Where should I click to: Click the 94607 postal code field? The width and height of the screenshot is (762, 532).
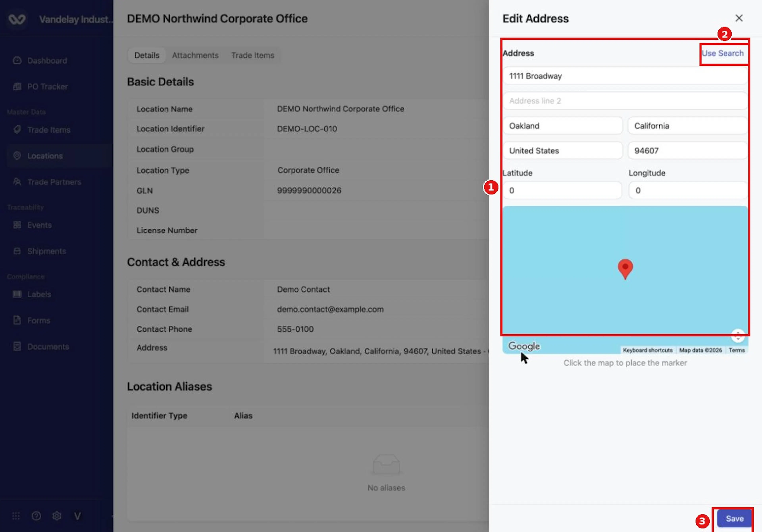tap(688, 151)
